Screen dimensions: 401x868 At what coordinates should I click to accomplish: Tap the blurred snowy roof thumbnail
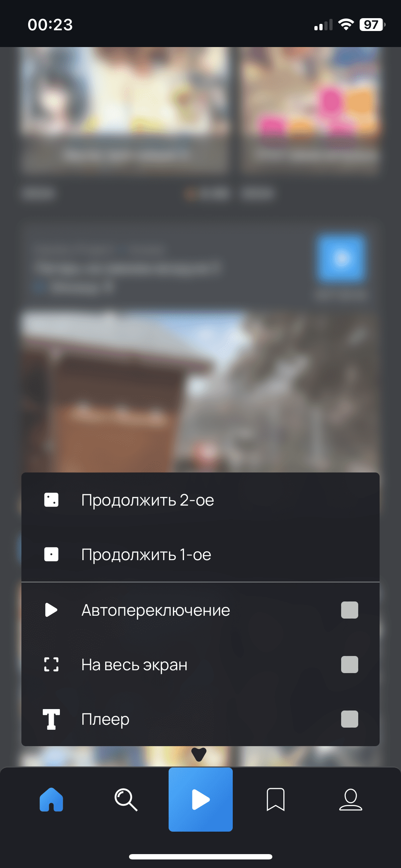tap(200, 392)
